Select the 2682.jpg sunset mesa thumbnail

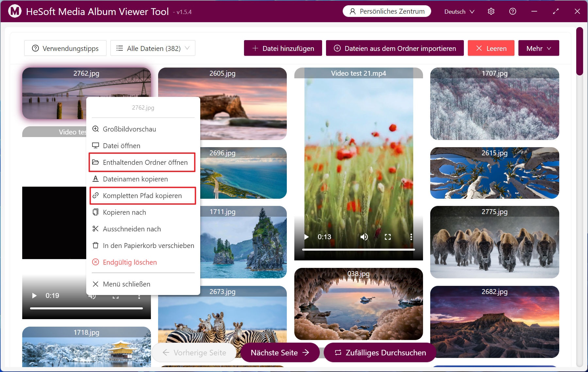click(495, 322)
